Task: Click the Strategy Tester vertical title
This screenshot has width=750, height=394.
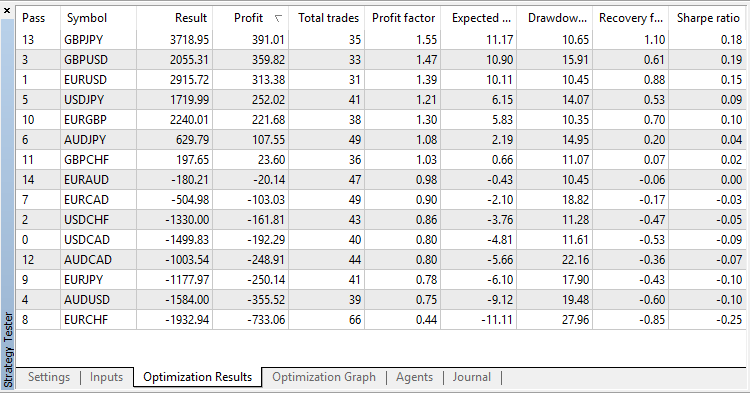Action: coord(8,350)
